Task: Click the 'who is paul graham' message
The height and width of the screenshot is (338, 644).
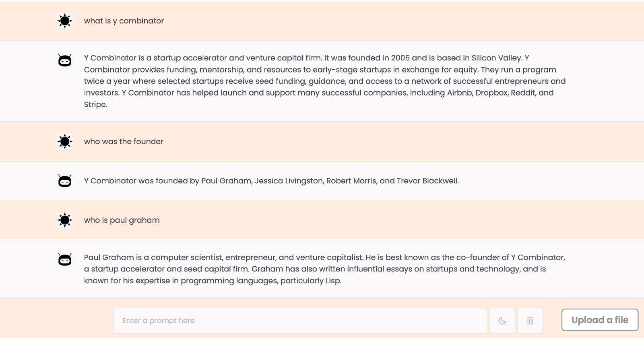Action: click(x=122, y=220)
